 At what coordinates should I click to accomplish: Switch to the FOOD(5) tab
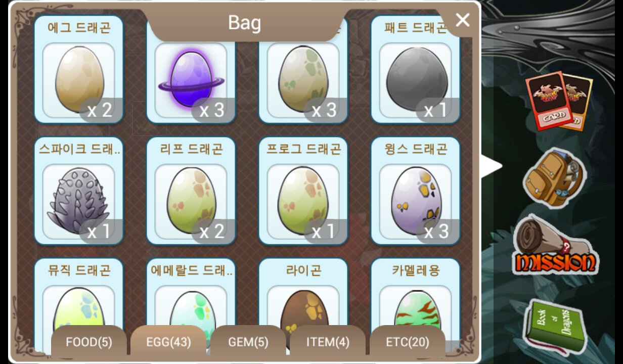pyautogui.click(x=89, y=342)
